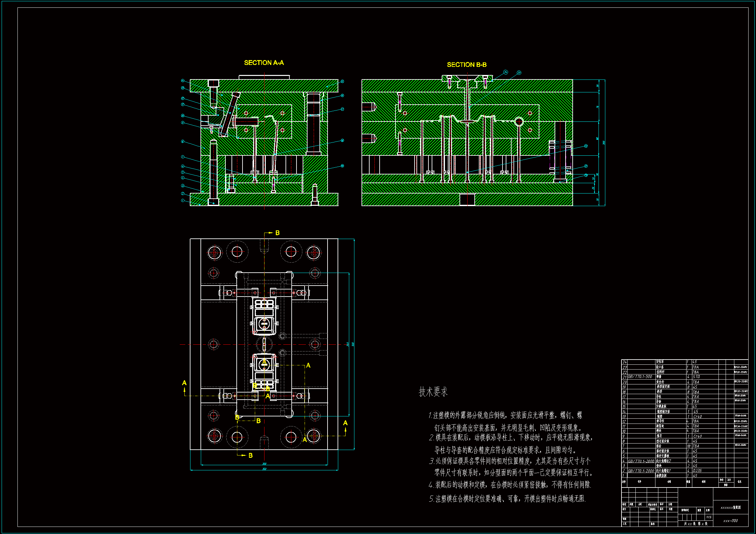Click the B section arrow label atop plan view
This screenshot has width=756, height=534.
[277, 233]
